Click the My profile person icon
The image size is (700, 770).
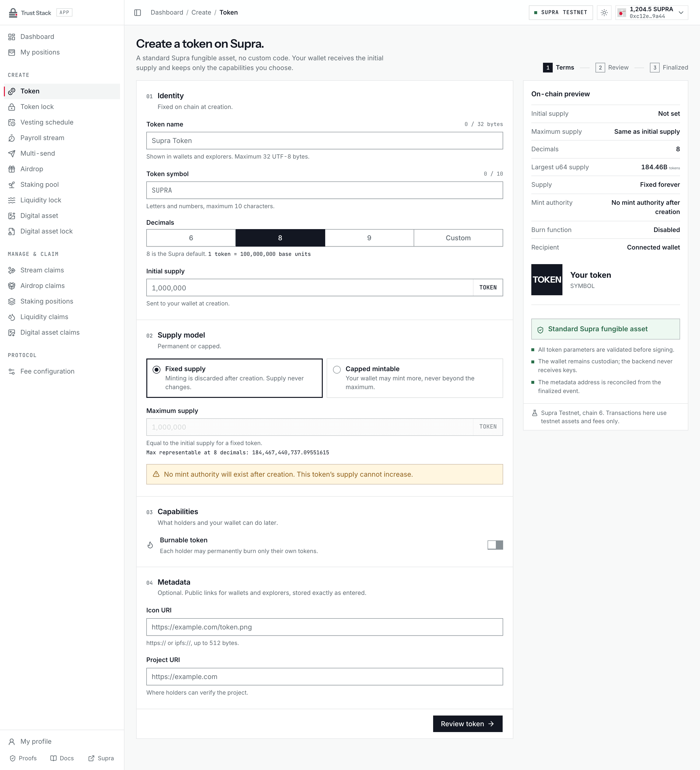point(12,742)
